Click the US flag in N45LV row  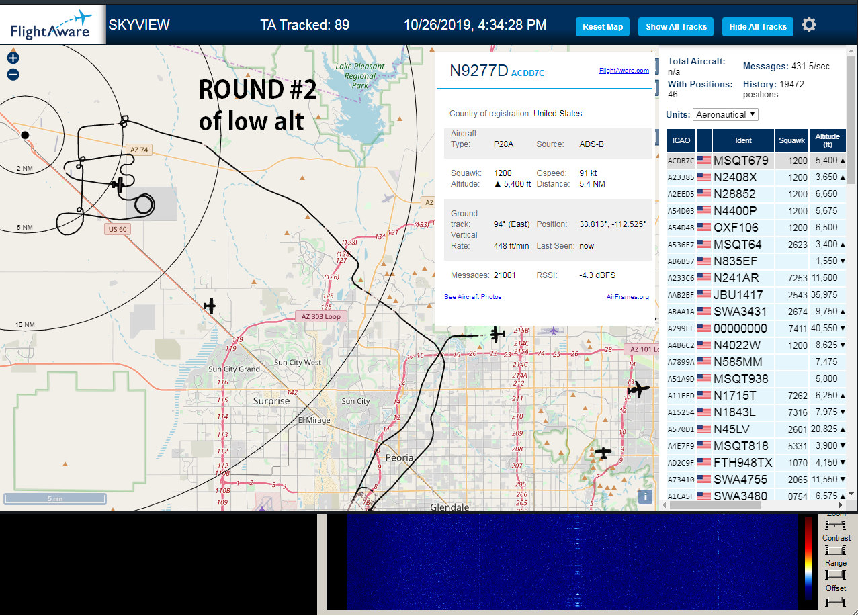click(x=704, y=429)
